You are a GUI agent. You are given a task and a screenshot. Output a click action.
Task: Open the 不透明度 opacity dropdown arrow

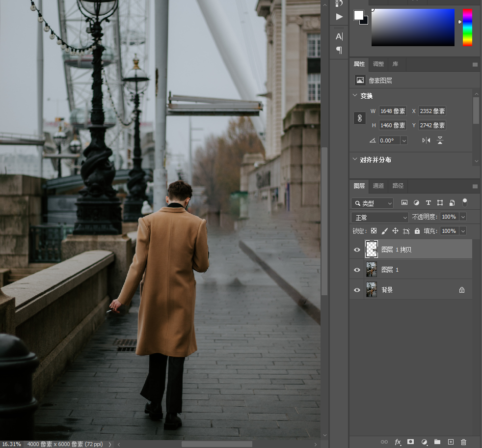462,217
